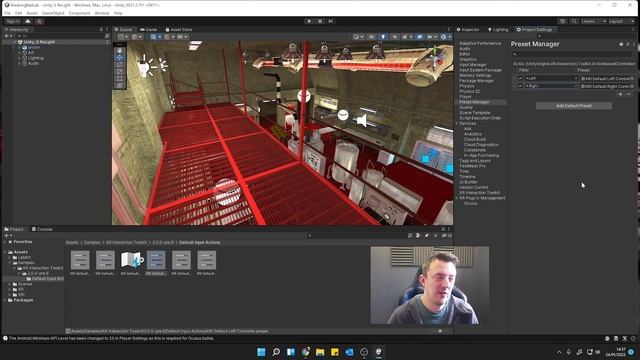This screenshot has height=360, width=640.
Task: Select the View hand tool in the scene overlay
Action: click(x=120, y=51)
